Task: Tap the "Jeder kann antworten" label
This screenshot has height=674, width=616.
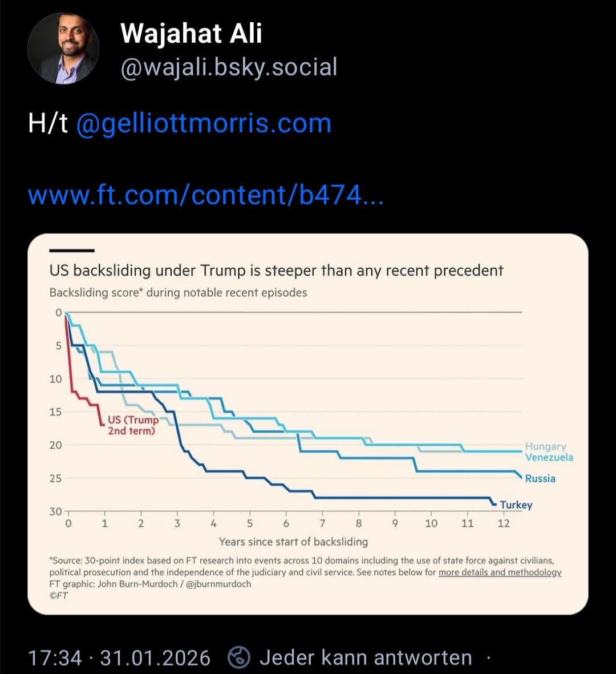Action: [x=366, y=657]
